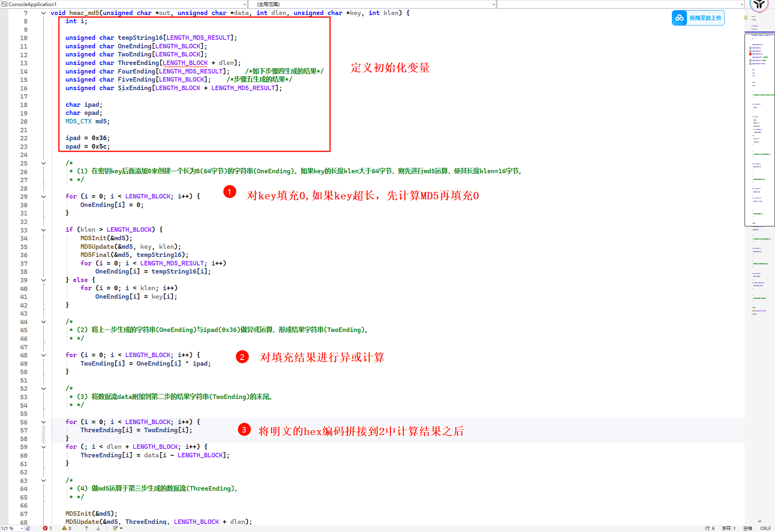Viewport: 775px width, 532px height.
Task: Collapse the for loop at line 29
Action: tap(43, 196)
